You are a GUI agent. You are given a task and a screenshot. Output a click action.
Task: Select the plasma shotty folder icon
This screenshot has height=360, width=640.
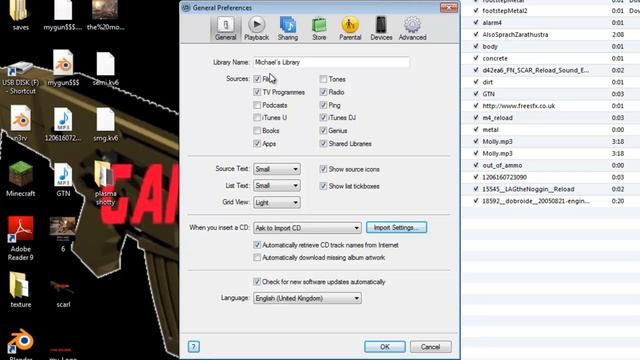[x=105, y=183]
